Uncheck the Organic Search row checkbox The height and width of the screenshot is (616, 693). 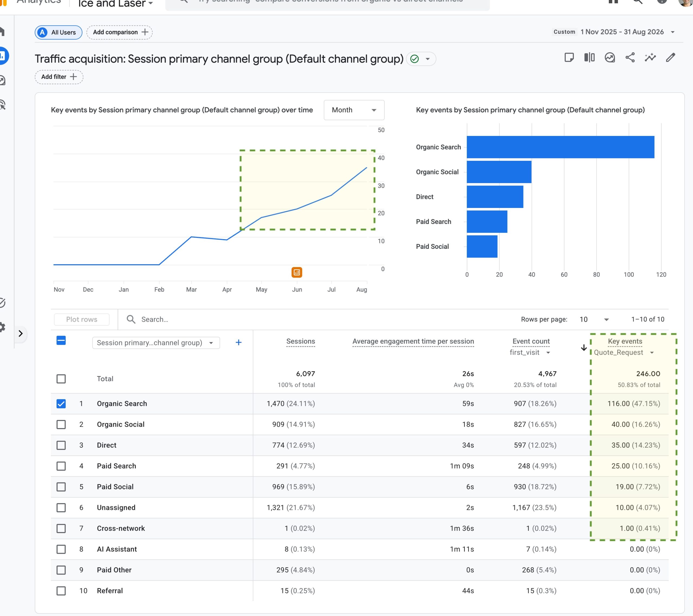point(61,404)
